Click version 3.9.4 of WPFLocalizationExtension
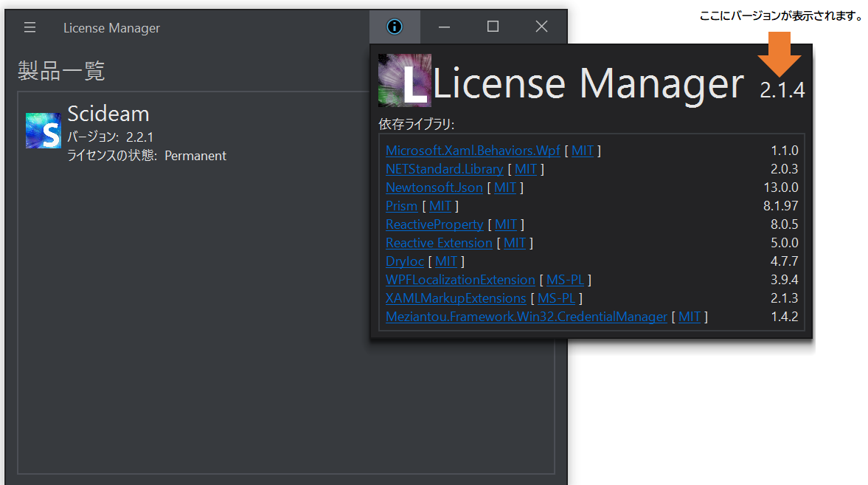The width and height of the screenshot is (868, 485). click(x=785, y=280)
